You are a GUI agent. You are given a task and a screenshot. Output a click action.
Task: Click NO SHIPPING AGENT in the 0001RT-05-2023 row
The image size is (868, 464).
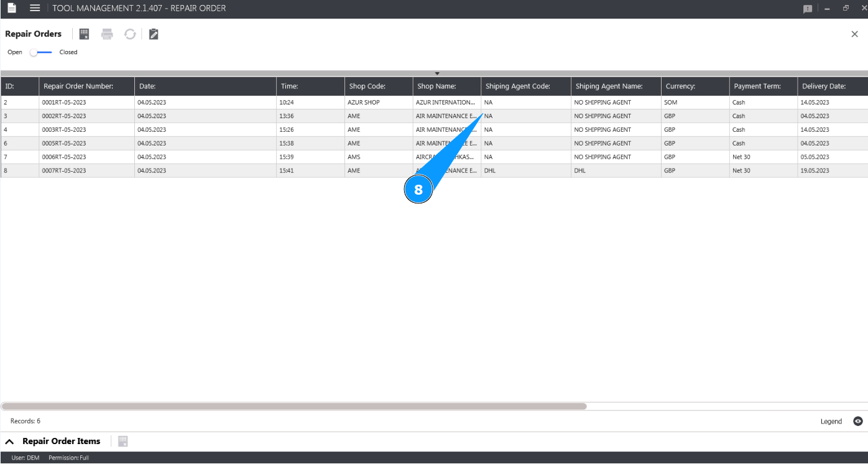616,103
